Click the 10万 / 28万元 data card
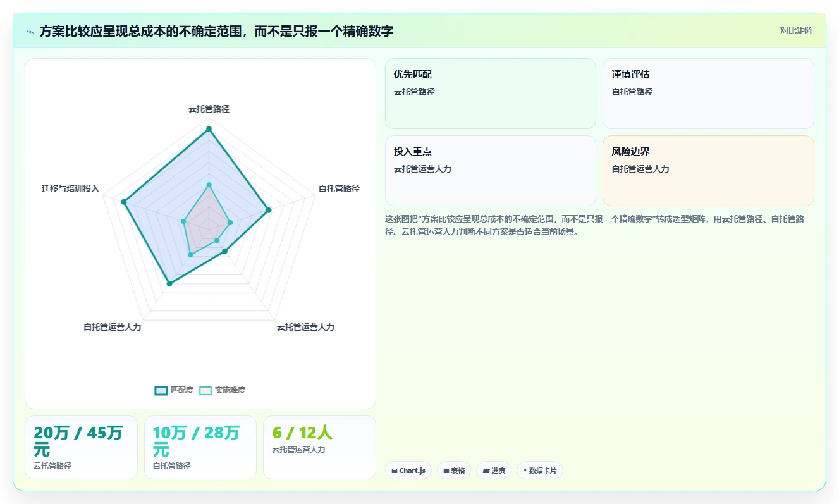Screen dimensions: 839x504 tap(200, 447)
